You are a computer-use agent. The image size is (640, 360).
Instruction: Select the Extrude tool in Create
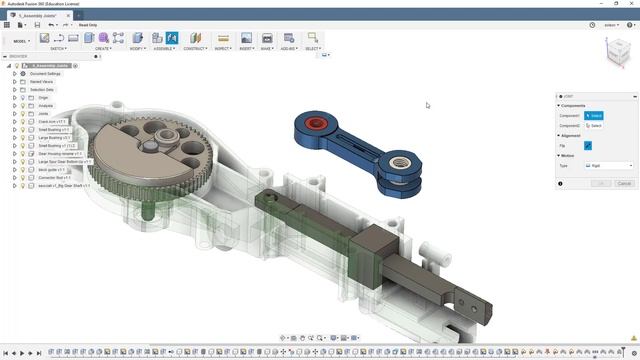click(x=89, y=38)
